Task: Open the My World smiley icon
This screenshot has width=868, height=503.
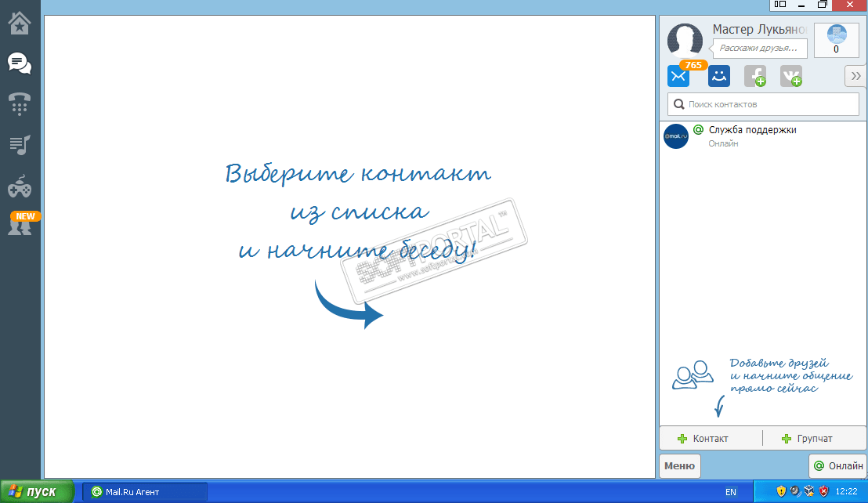Action: [719, 76]
